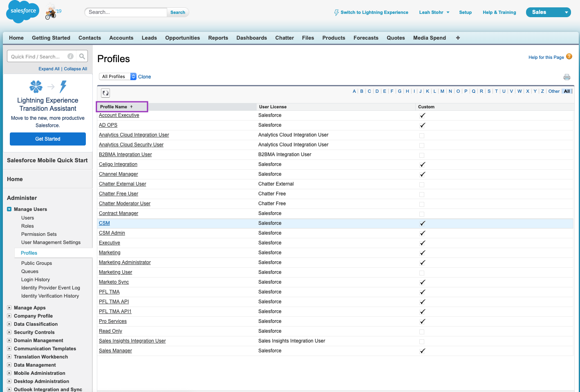Image resolution: width=580 pixels, height=392 pixels.
Task: Open the Setup link in the header
Action: pos(465,12)
